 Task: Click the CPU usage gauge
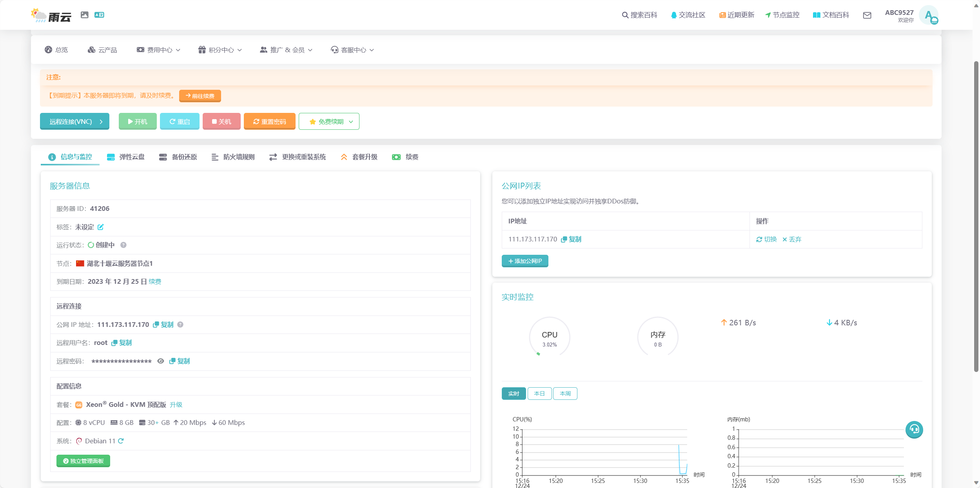click(550, 337)
